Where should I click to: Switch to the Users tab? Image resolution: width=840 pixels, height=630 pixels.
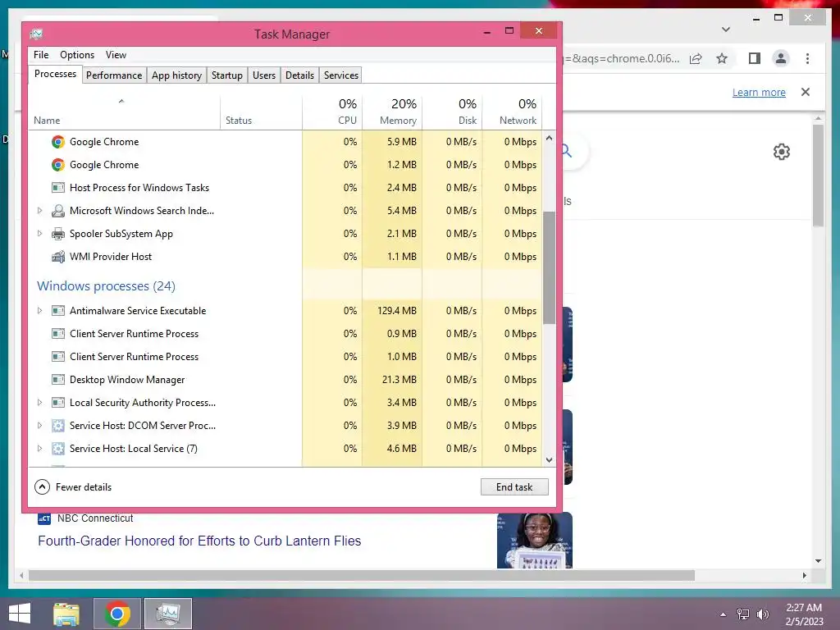coord(264,75)
